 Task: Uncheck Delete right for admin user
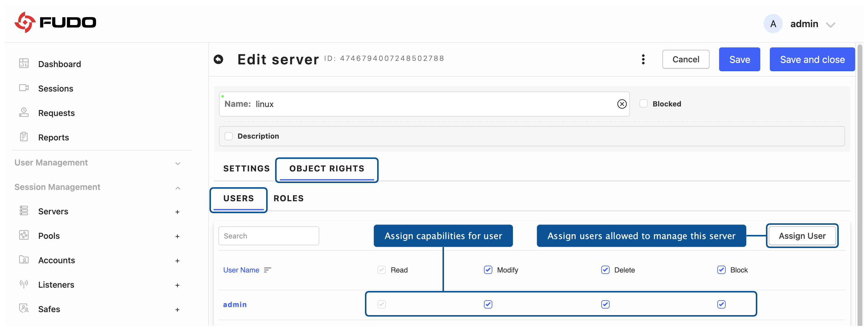tap(605, 304)
